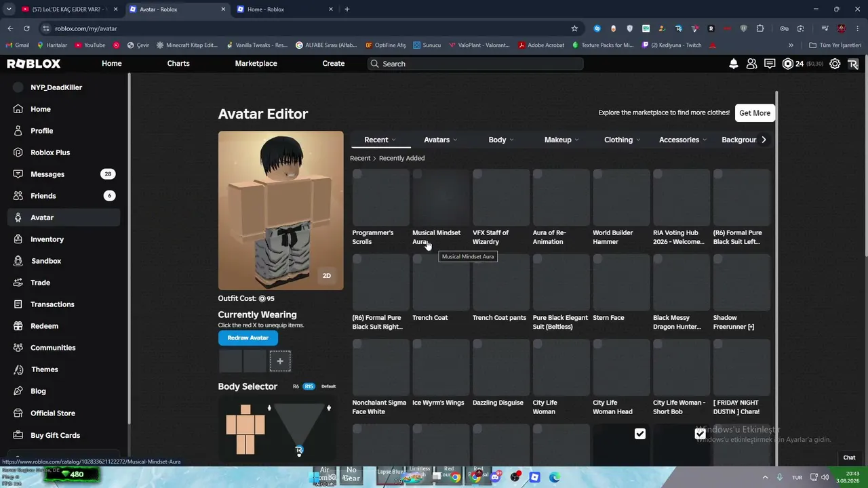Expand the Avatars category dropdown
Image resolution: width=868 pixels, height=488 pixels.
tap(441, 140)
